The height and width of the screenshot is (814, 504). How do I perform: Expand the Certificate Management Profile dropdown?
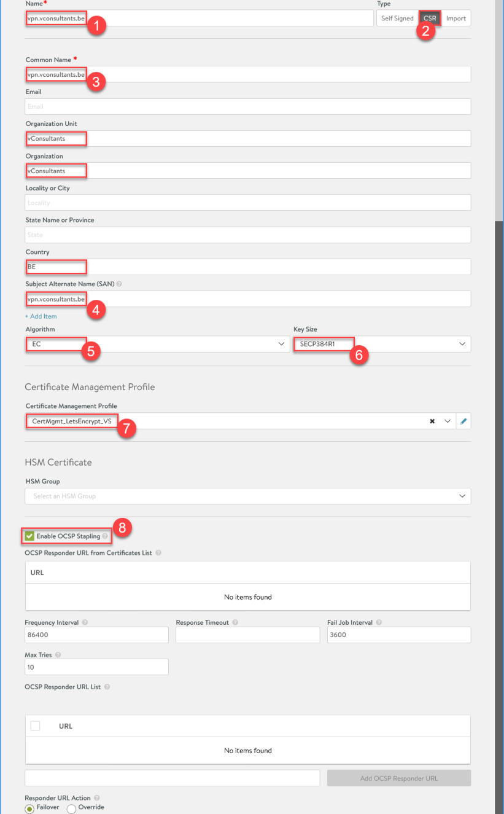coord(448,421)
